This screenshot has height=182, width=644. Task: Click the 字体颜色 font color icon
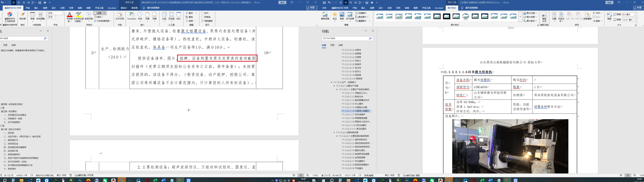pos(69,17)
